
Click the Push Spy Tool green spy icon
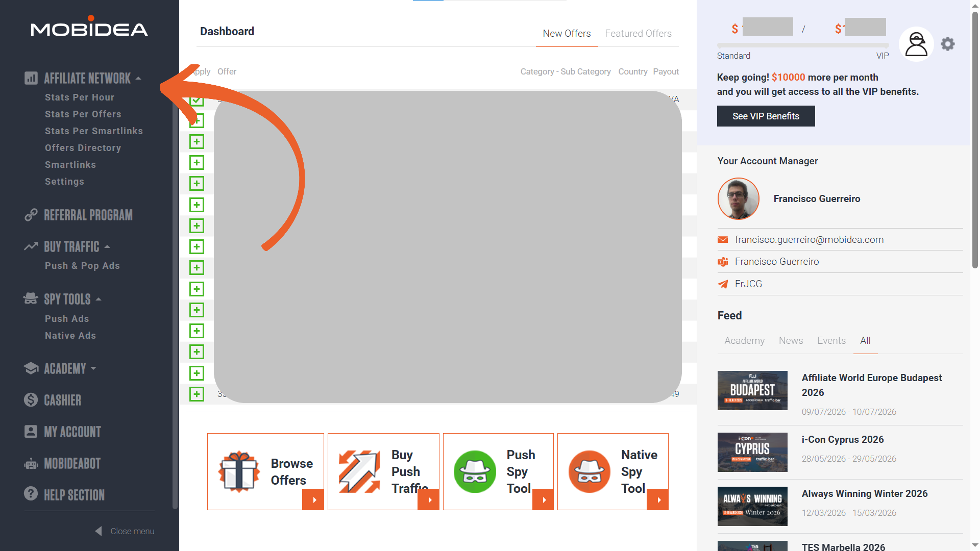click(475, 471)
